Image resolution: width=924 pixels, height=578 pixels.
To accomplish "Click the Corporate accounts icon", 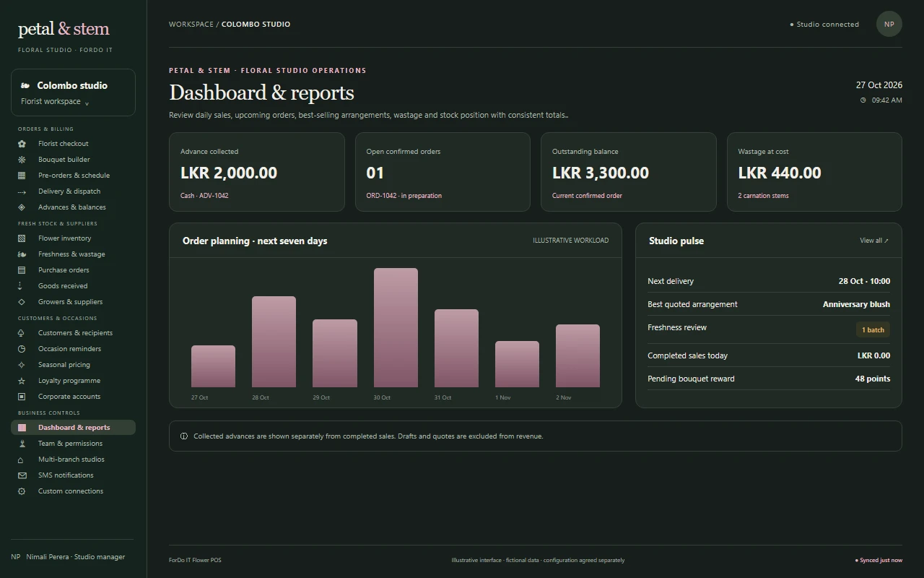I will click(22, 397).
